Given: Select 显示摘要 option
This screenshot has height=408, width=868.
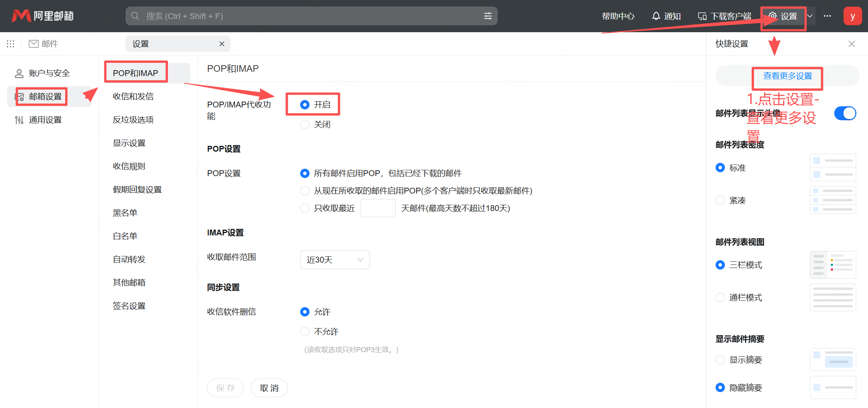Looking at the screenshot, I should click(720, 360).
